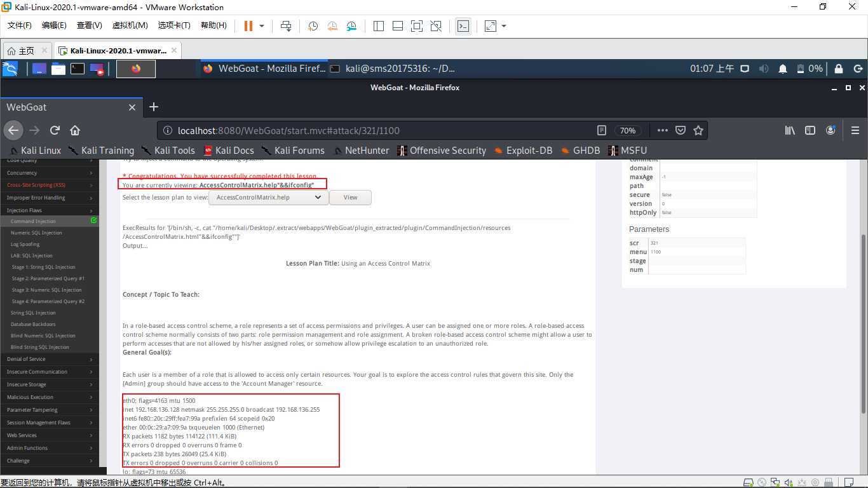Lock the screen using the padlock icon
The image size is (868, 488).
(x=839, y=69)
